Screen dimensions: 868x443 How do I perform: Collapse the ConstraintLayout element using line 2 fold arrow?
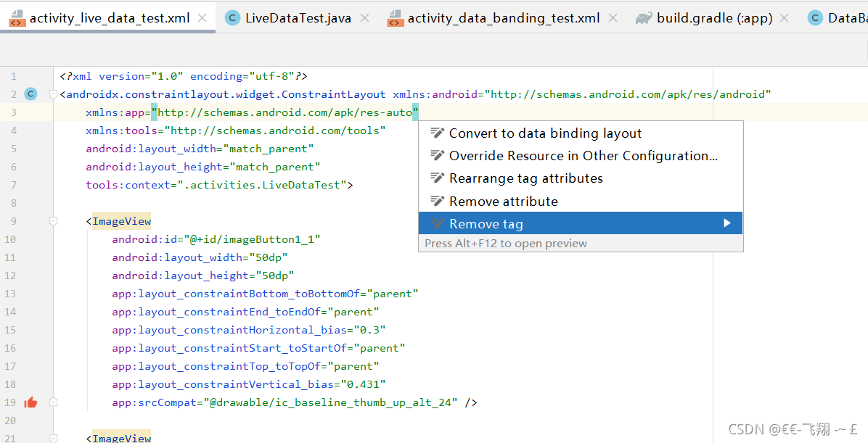(53, 94)
